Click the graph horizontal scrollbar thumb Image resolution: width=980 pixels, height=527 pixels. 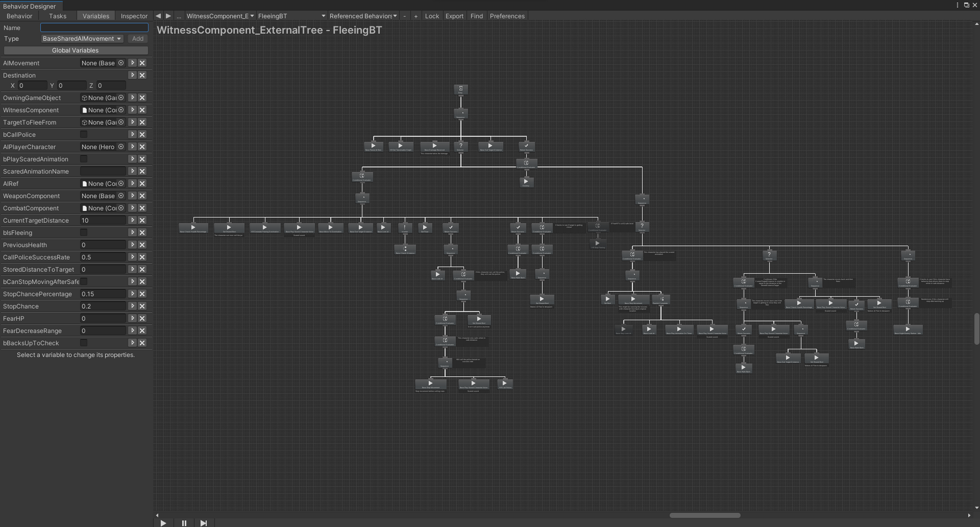[x=705, y=515]
